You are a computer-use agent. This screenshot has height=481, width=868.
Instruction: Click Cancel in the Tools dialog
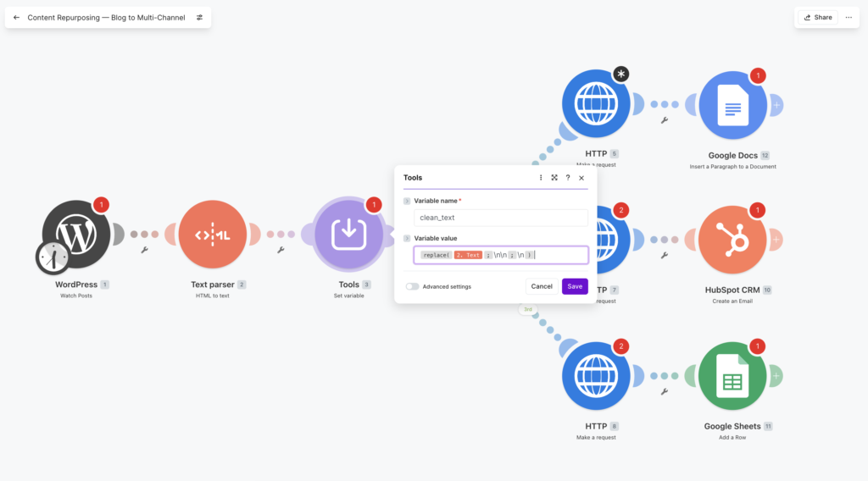tap(542, 286)
